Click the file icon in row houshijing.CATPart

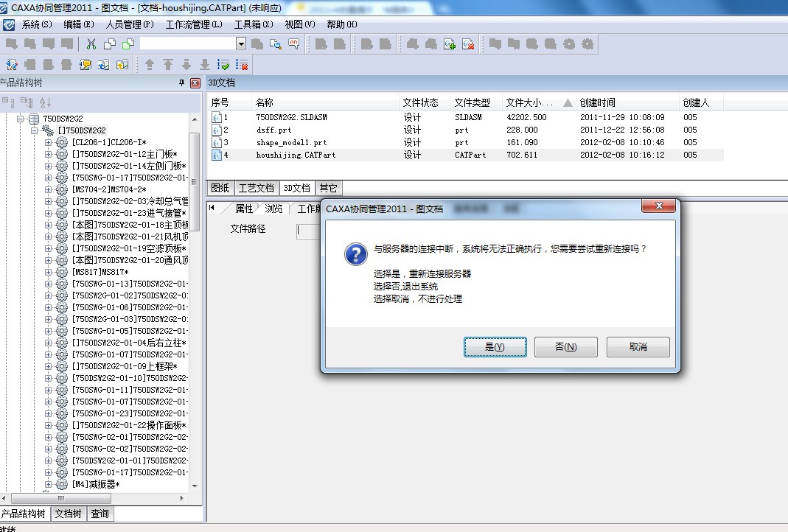[x=217, y=155]
